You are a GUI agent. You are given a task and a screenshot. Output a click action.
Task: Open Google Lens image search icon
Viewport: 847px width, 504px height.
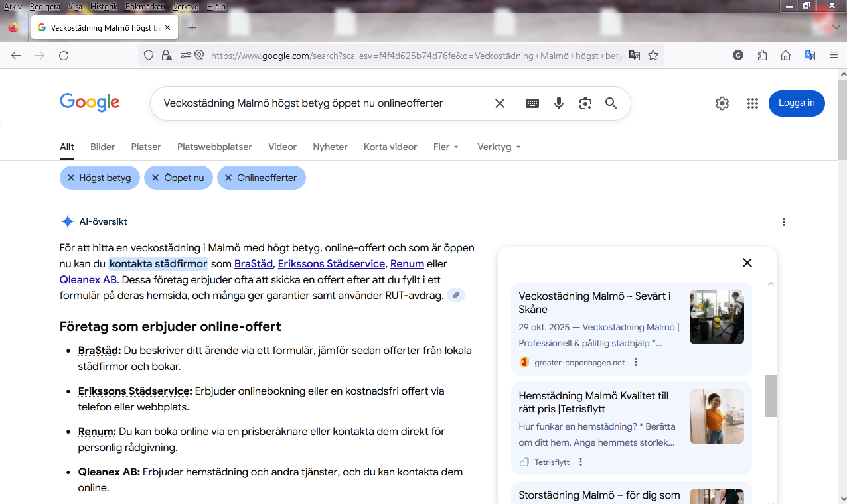click(x=585, y=103)
